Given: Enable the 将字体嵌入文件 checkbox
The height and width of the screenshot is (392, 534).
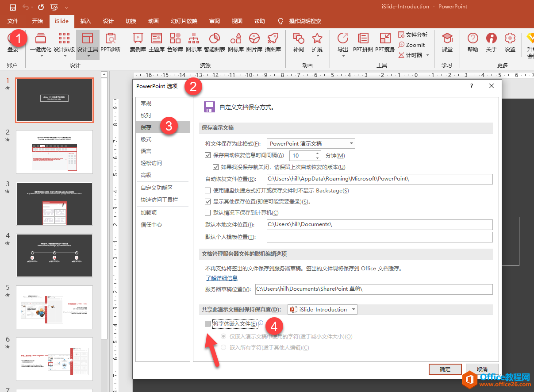Looking at the screenshot, I should [x=208, y=324].
